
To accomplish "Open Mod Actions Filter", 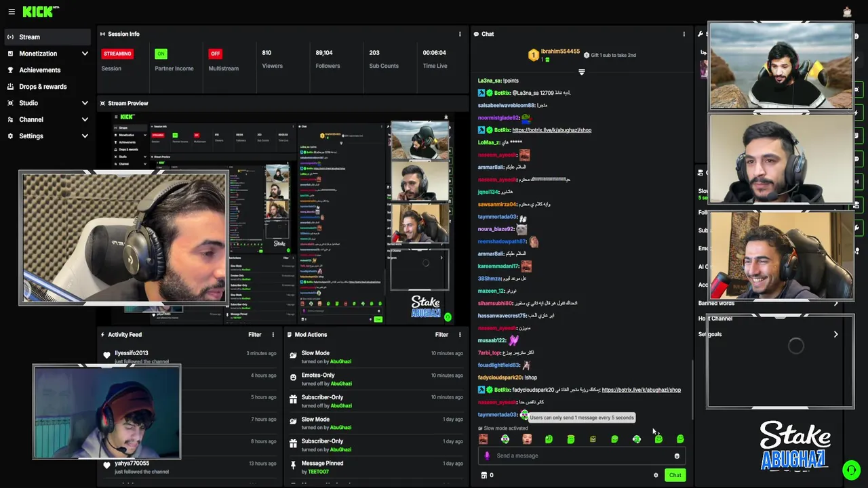I will [441, 334].
